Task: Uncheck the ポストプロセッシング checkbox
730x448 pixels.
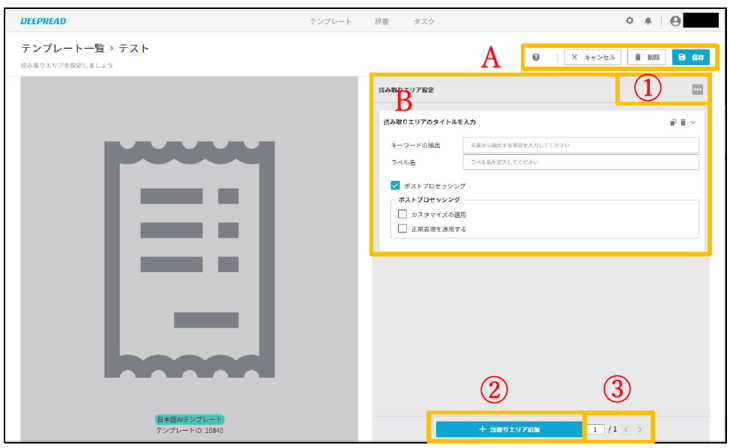Action: point(396,186)
